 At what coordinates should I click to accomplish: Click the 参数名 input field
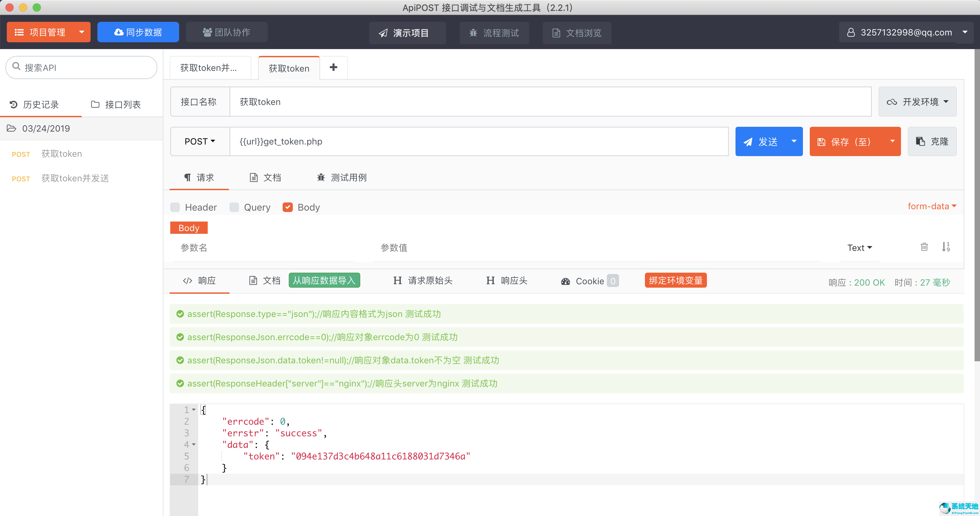[264, 248]
